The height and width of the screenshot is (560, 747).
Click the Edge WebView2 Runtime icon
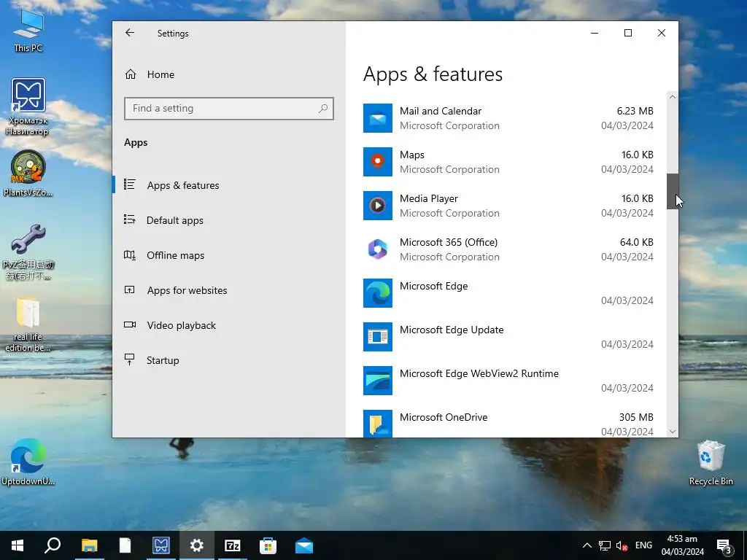[x=377, y=381]
